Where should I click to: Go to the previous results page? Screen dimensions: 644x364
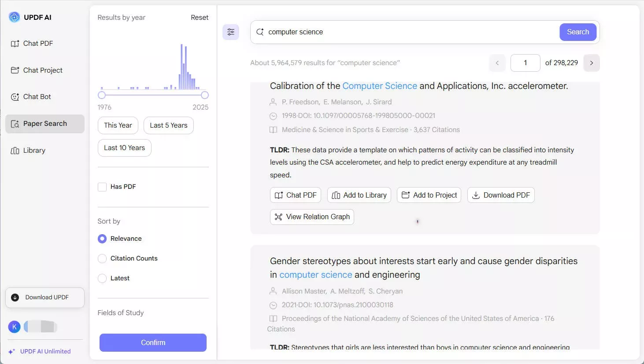point(497,63)
